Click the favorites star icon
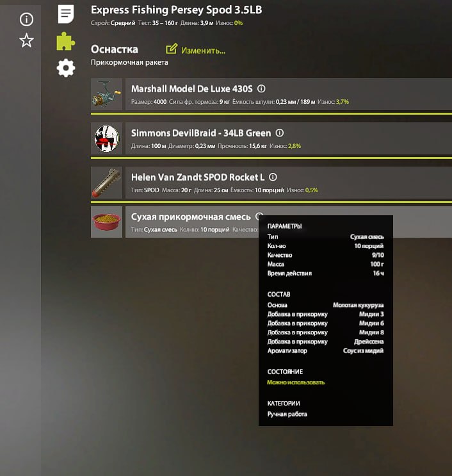Image resolution: width=452 pixels, height=476 pixels. click(x=27, y=40)
